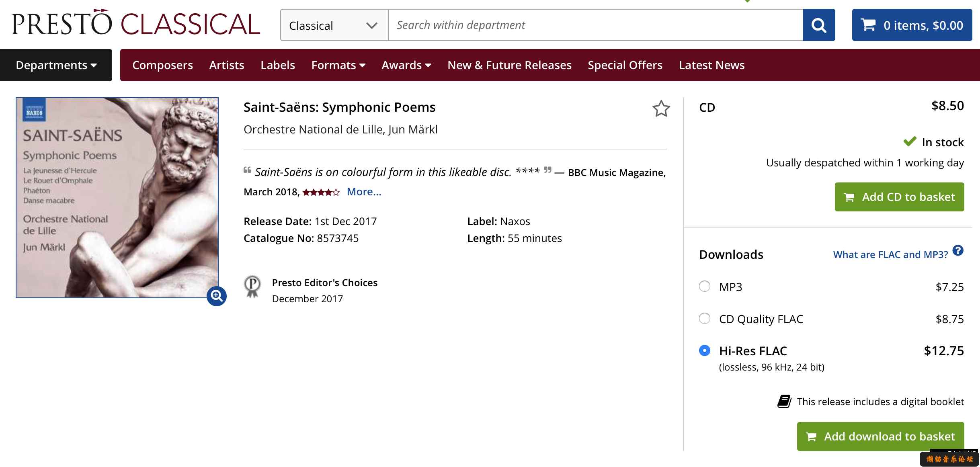This screenshot has width=980, height=467.
Task: Click the Presto Editor's Choices rosette icon
Action: point(252,287)
